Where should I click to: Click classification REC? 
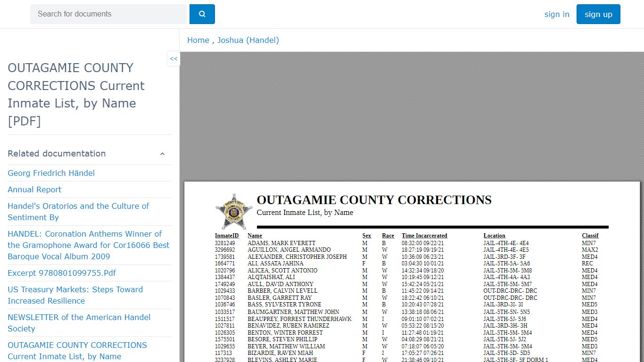pos(587,263)
